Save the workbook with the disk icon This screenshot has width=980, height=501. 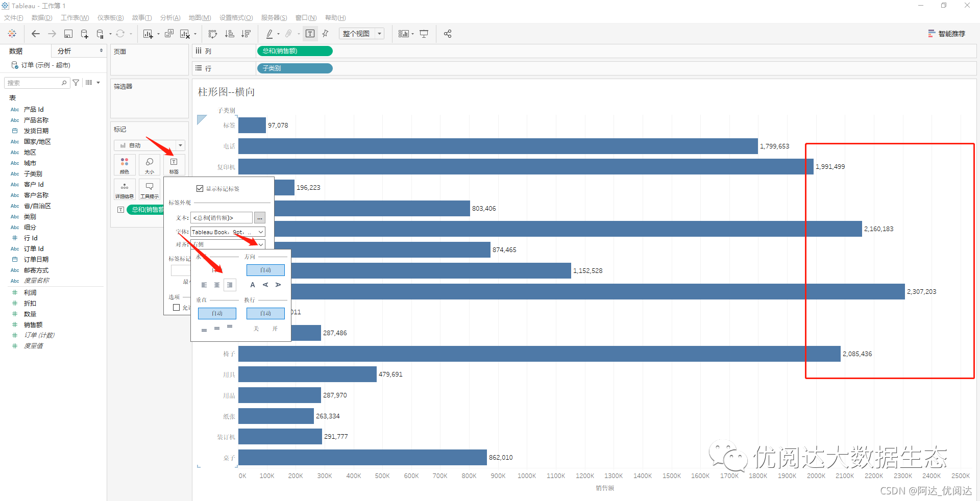[x=68, y=34]
